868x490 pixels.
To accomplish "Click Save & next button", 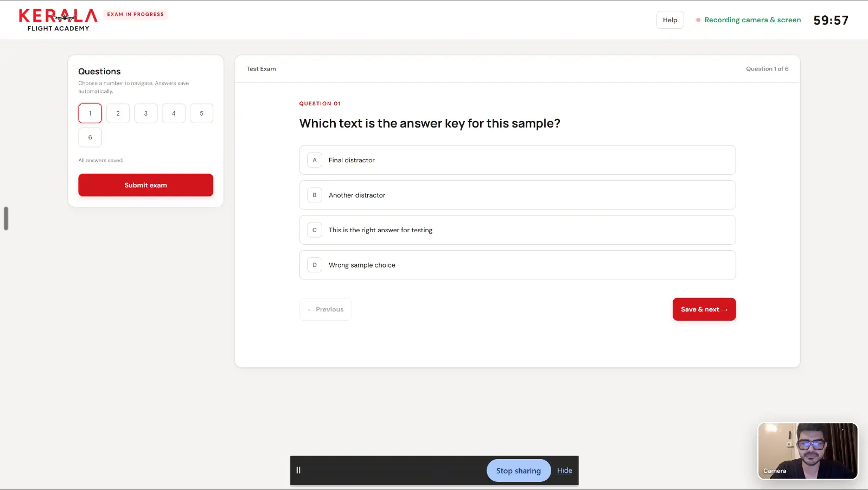I will [x=704, y=309].
